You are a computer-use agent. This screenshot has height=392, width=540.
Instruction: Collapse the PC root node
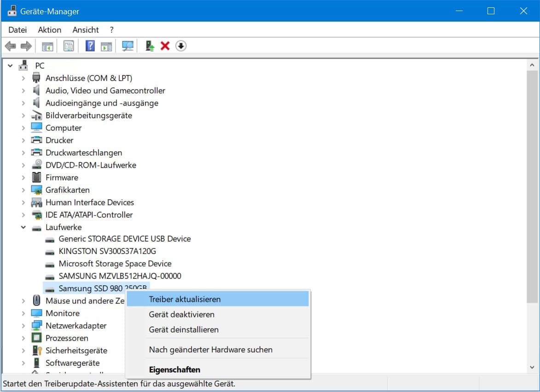(10, 66)
